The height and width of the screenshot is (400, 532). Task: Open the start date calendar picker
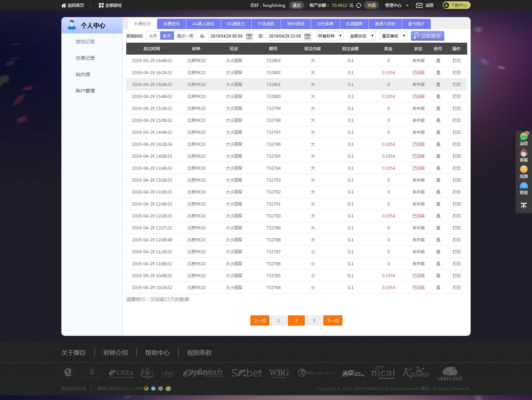[x=249, y=36]
